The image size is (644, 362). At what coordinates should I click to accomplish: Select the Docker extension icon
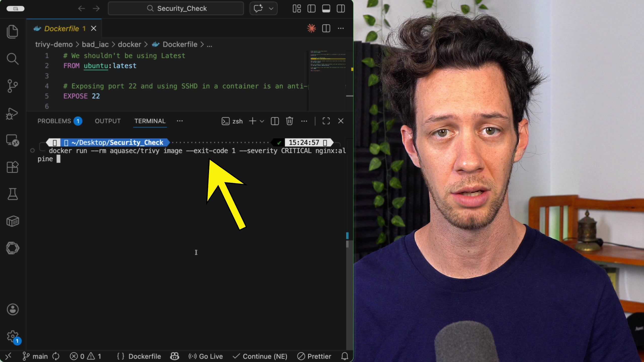(x=13, y=221)
